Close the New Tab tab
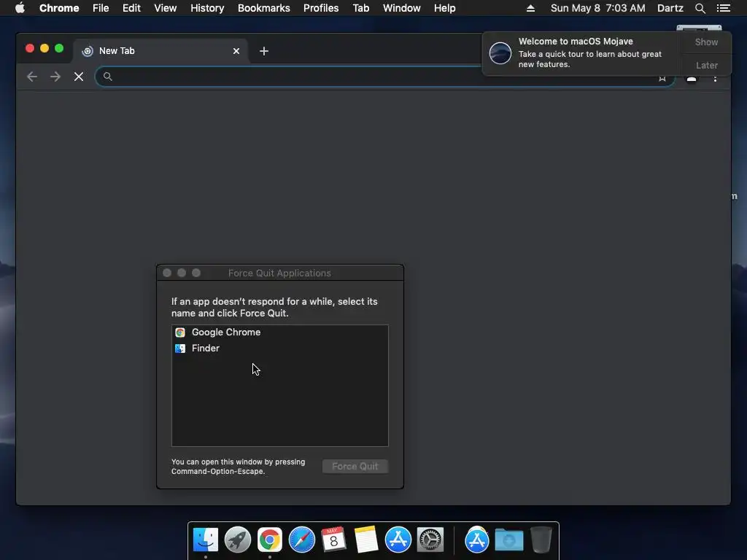Screen dimensions: 747x560 click(x=236, y=51)
